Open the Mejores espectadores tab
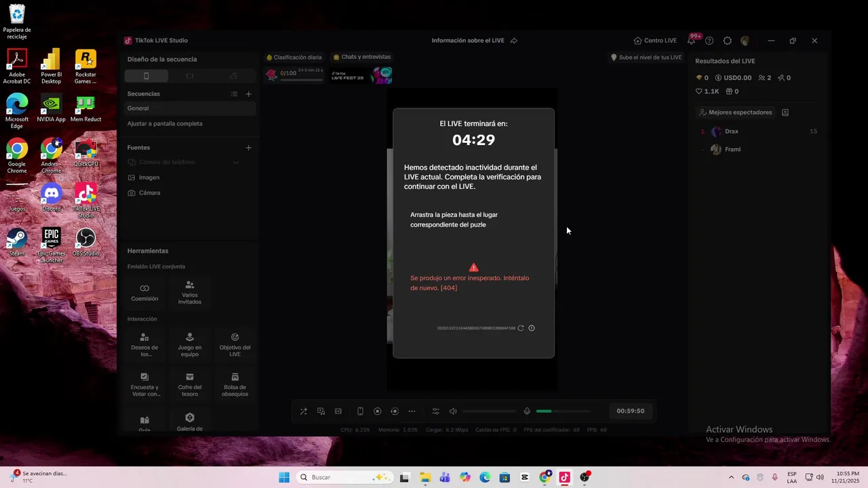868x488 pixels. click(x=736, y=113)
